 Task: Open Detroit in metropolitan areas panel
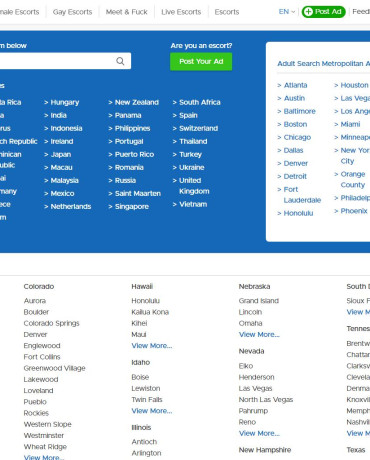pyautogui.click(x=295, y=176)
